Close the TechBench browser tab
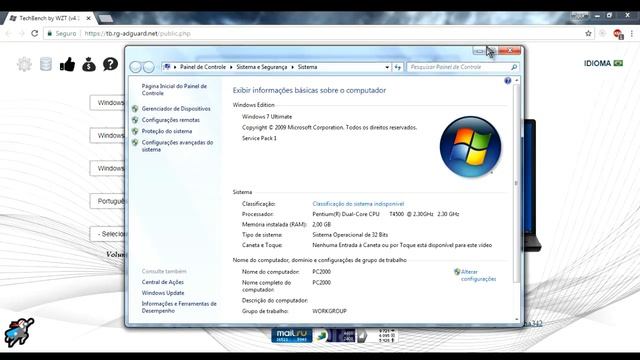The width and height of the screenshot is (640, 360). (88, 18)
